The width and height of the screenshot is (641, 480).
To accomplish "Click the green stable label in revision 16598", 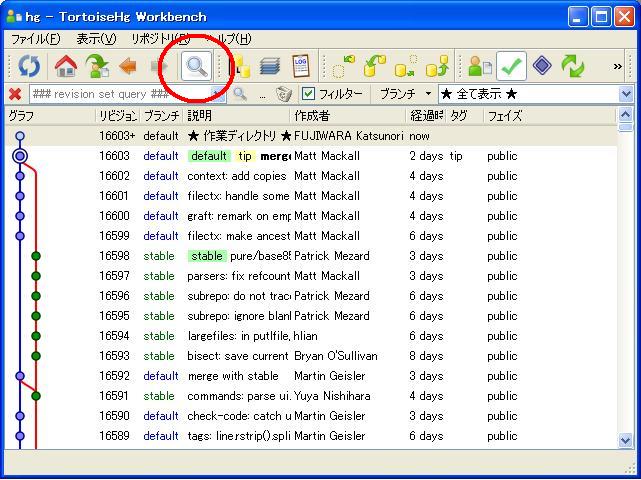I will 207,256.
